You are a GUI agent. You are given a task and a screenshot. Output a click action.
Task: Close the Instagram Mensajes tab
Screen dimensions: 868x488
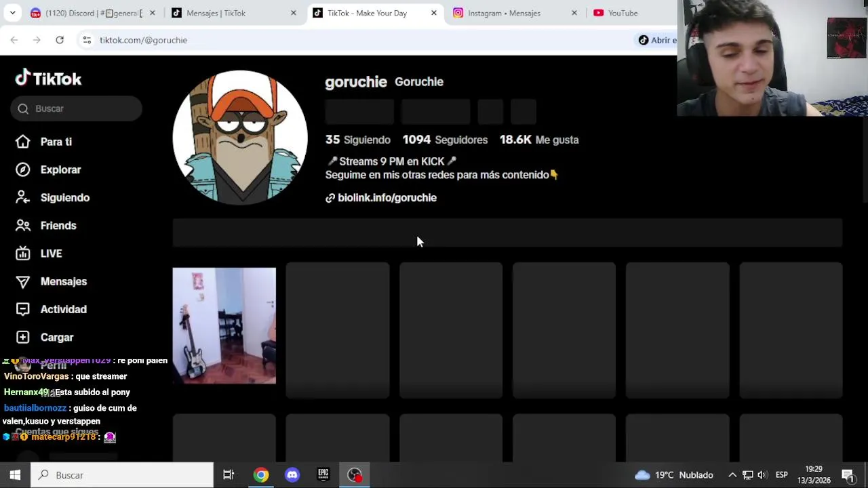point(574,13)
